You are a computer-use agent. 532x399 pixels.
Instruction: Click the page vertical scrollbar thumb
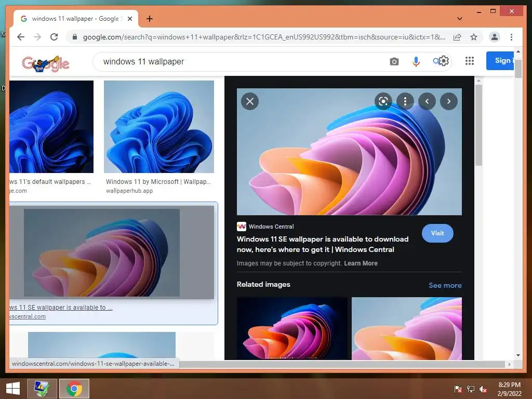pos(518,68)
